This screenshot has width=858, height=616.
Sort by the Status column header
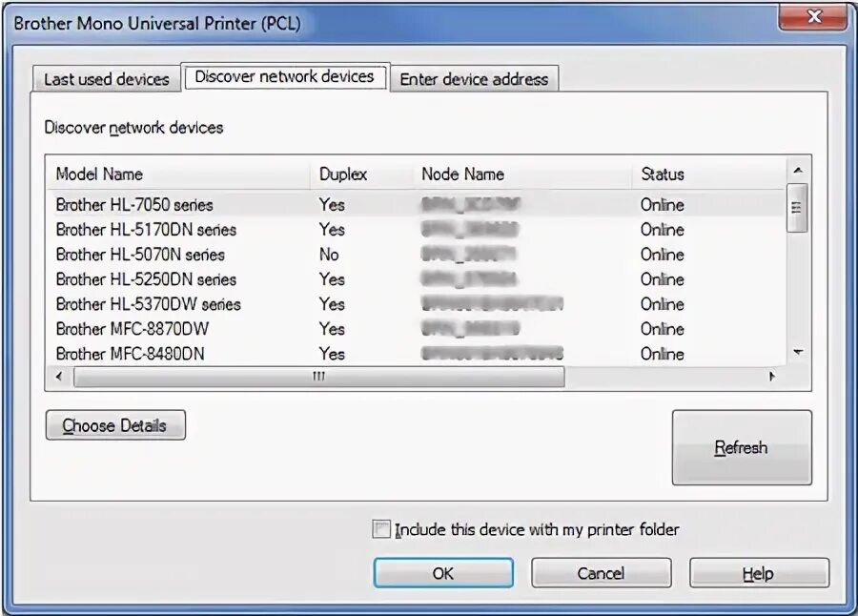click(709, 175)
